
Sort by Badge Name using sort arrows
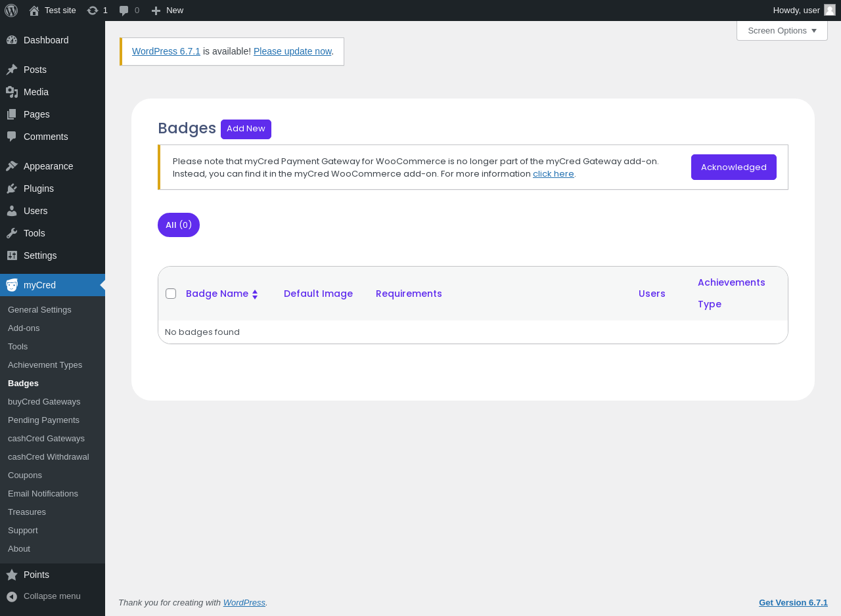point(255,294)
